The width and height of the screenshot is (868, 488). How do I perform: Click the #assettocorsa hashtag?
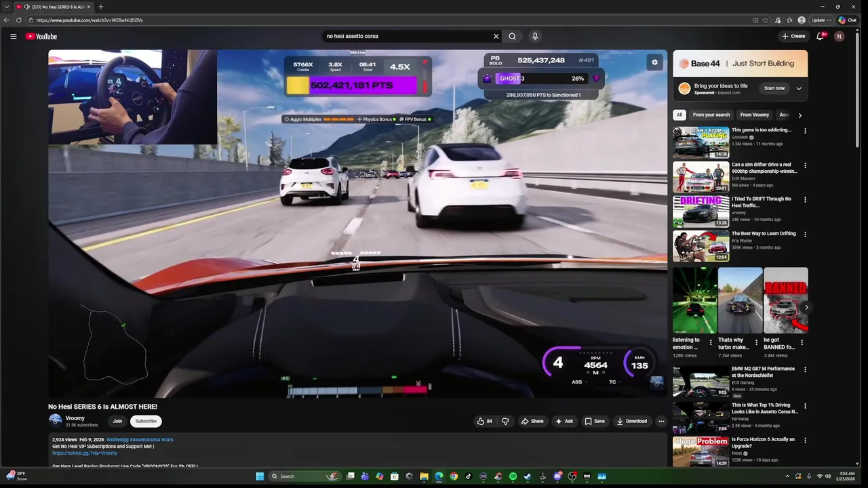[x=144, y=439]
